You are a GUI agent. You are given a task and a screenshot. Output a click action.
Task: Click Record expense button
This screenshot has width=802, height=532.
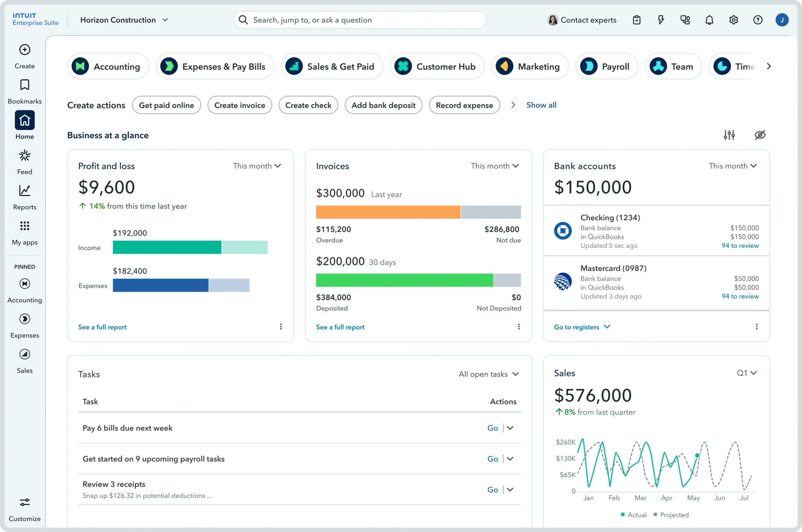click(465, 105)
